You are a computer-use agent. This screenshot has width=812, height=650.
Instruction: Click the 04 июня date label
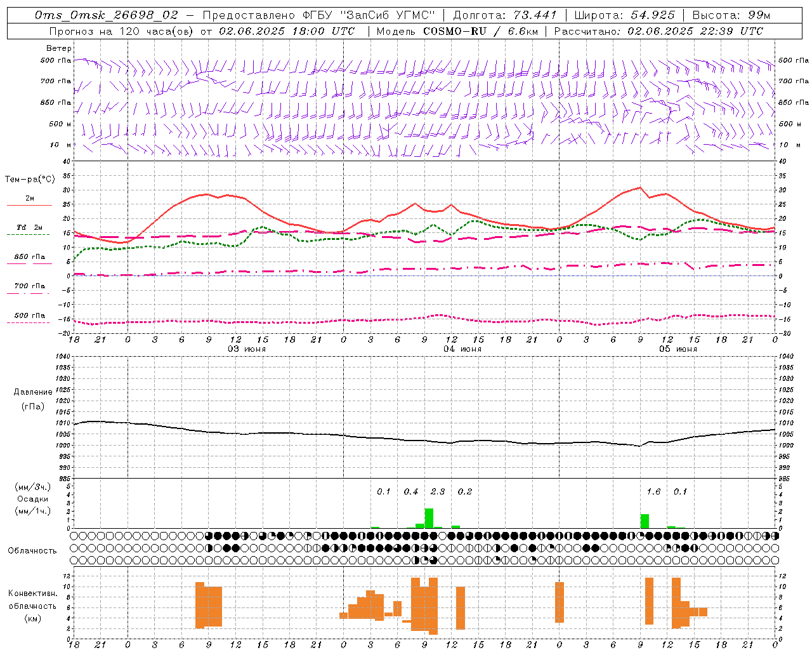click(x=462, y=349)
